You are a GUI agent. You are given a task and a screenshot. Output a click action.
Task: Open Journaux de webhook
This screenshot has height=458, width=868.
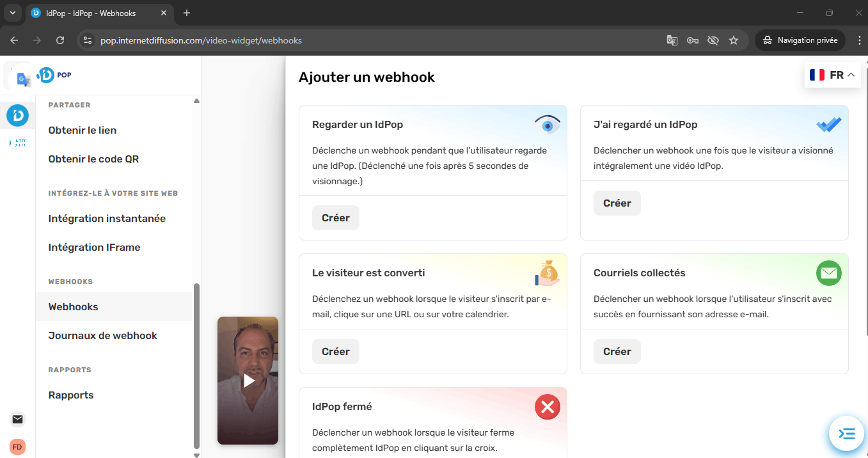pyautogui.click(x=103, y=335)
